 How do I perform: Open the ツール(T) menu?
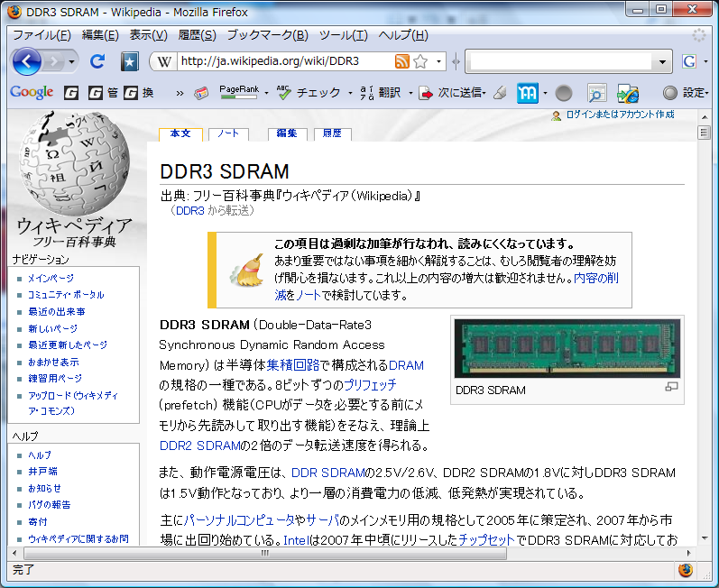pos(344,35)
